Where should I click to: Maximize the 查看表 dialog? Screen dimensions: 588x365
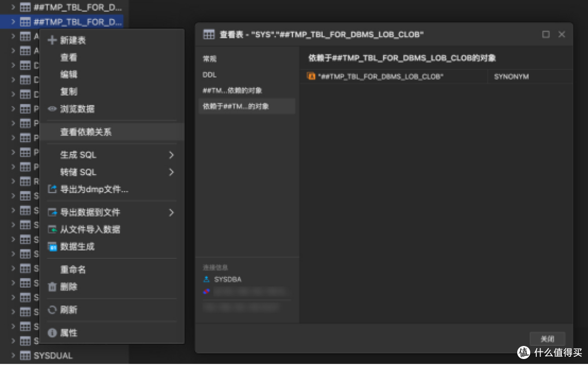tap(546, 34)
